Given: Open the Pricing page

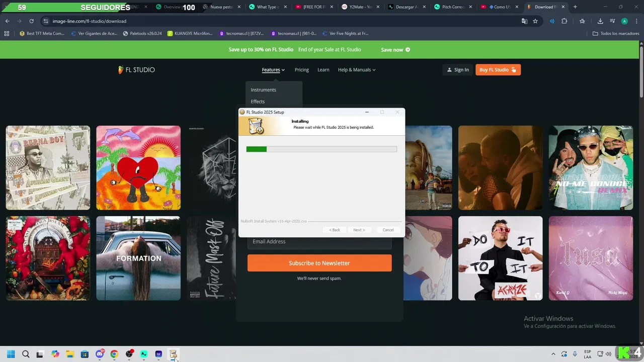Looking at the screenshot, I should (x=302, y=70).
